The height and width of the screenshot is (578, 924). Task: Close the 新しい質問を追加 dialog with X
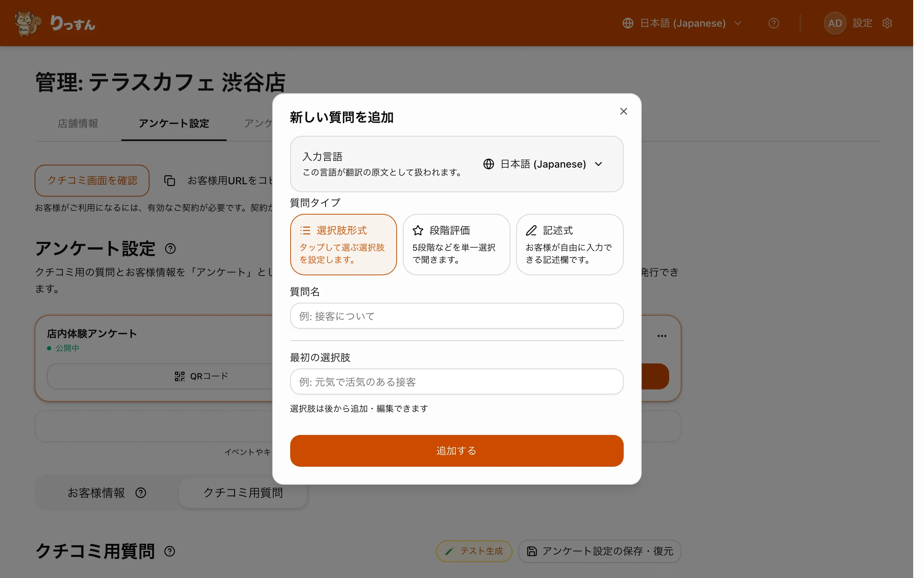623,111
